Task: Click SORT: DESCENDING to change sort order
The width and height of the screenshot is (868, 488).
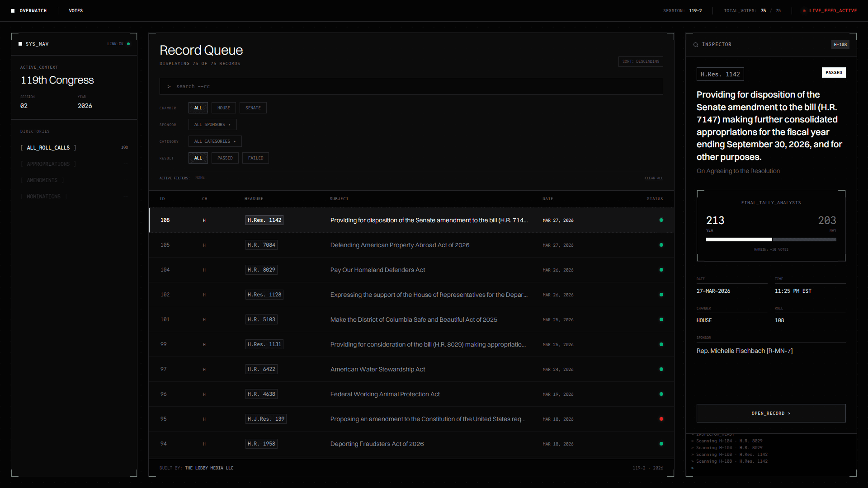Action: point(640,61)
